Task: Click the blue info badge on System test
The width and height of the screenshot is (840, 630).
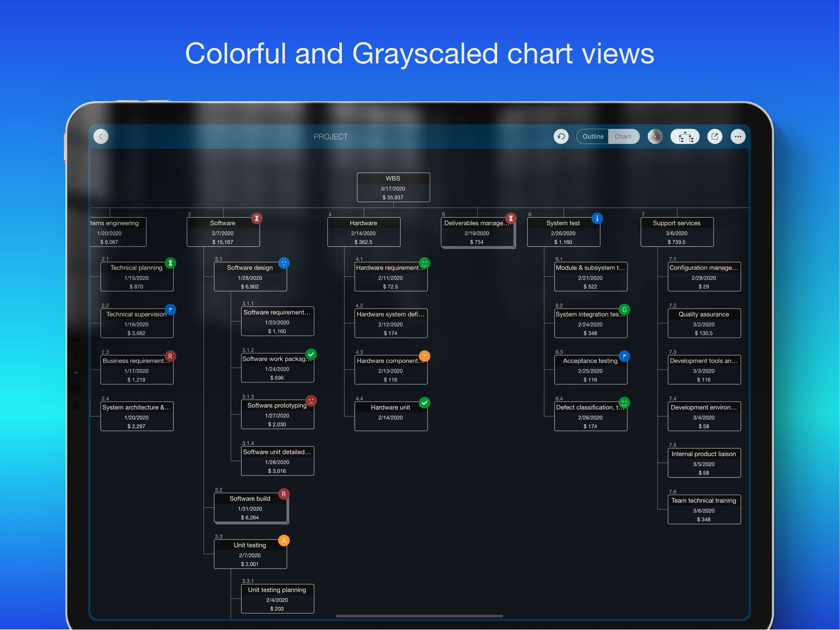Action: [x=597, y=218]
